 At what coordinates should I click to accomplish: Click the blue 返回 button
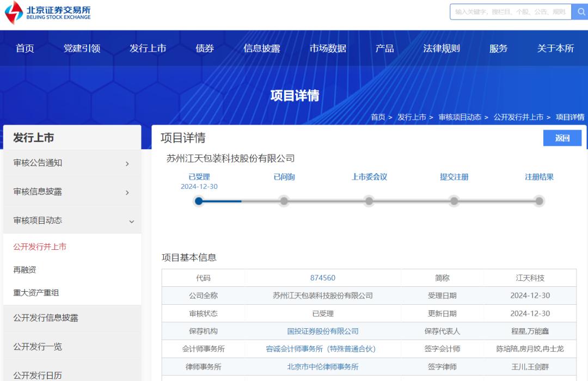click(x=562, y=138)
